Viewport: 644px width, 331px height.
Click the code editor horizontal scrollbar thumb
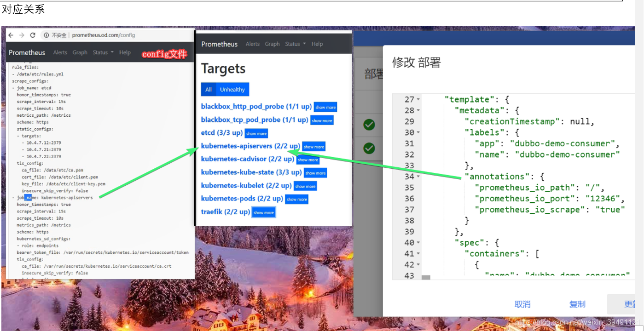point(426,277)
